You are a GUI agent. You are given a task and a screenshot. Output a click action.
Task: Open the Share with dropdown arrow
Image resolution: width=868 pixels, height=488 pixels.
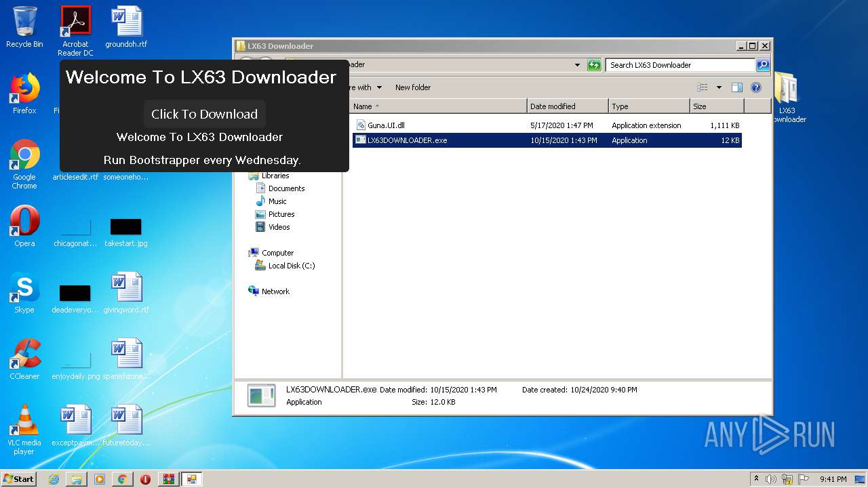pos(379,87)
